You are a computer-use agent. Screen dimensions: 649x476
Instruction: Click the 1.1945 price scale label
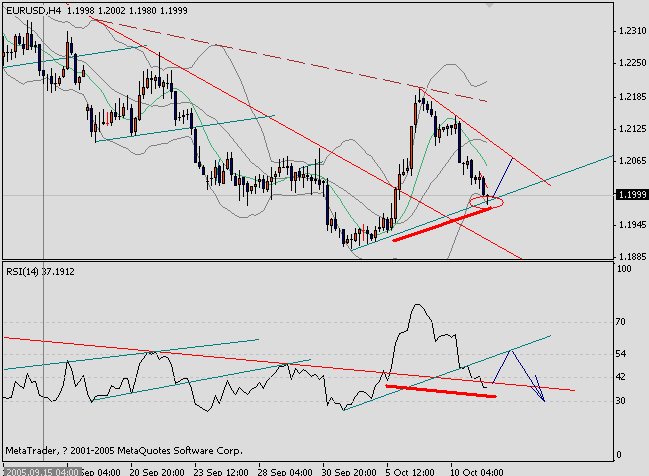coord(632,225)
